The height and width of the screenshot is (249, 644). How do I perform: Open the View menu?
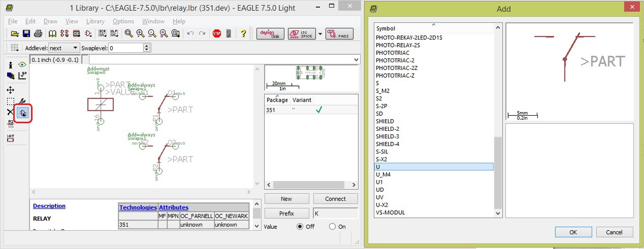pyautogui.click(x=72, y=21)
